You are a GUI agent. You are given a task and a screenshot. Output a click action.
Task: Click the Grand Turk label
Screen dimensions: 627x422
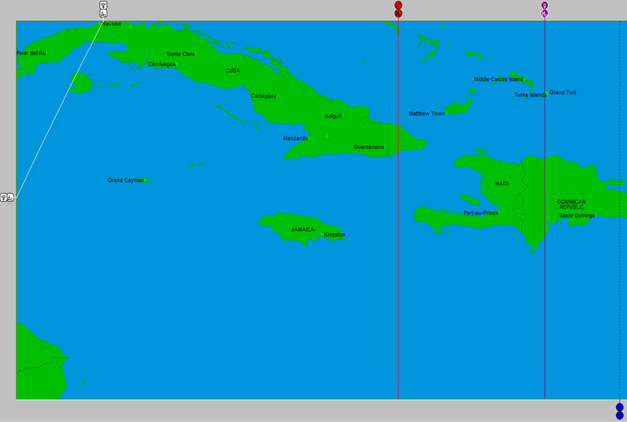click(x=563, y=92)
